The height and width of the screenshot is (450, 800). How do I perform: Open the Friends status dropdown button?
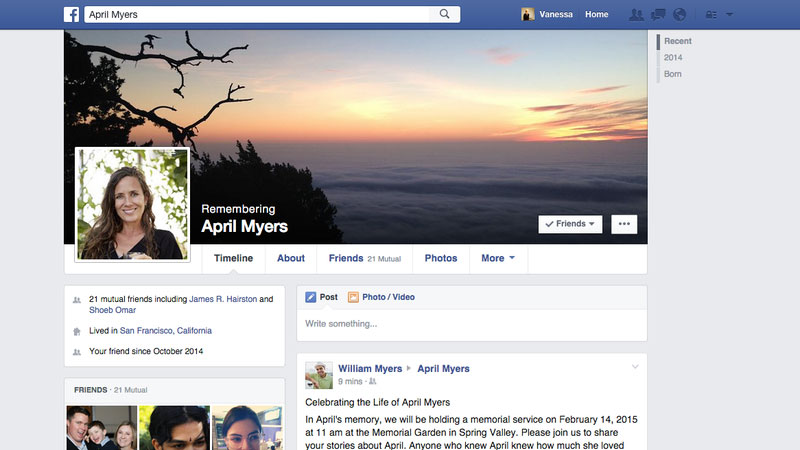(x=570, y=224)
